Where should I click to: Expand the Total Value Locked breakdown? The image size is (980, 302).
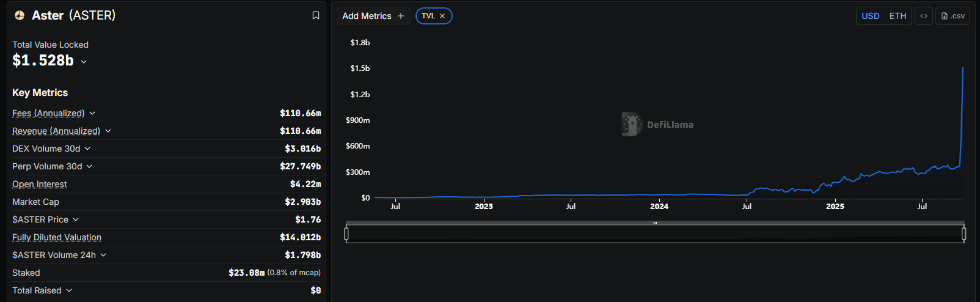[x=84, y=62]
